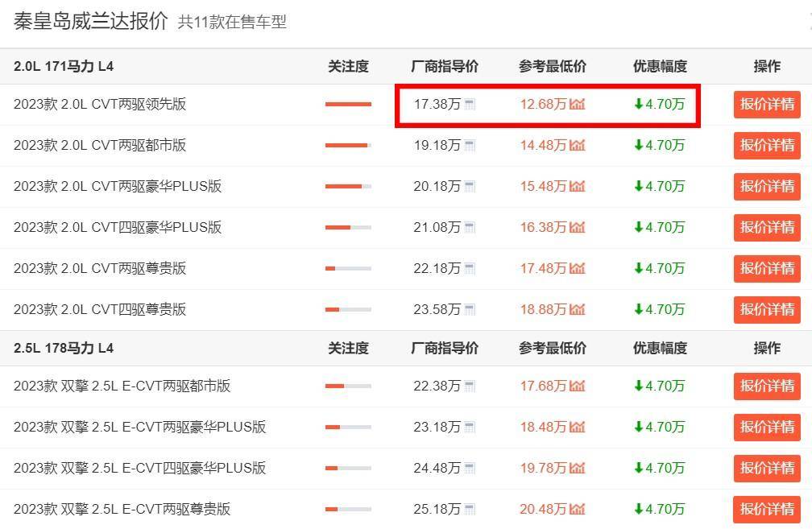Open 报价详情 for 2.0L CVT四驱豪华PLUS版
Screen dimensions: 812x529
pyautogui.click(x=766, y=228)
